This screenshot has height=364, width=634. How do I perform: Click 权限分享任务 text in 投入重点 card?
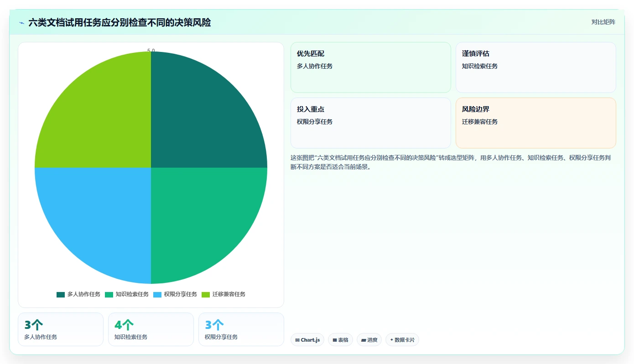tap(315, 122)
